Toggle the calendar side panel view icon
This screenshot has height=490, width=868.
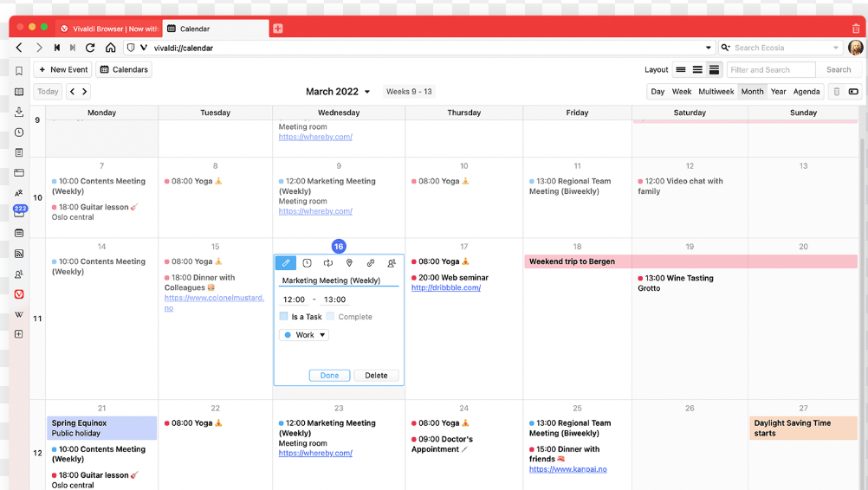click(853, 92)
